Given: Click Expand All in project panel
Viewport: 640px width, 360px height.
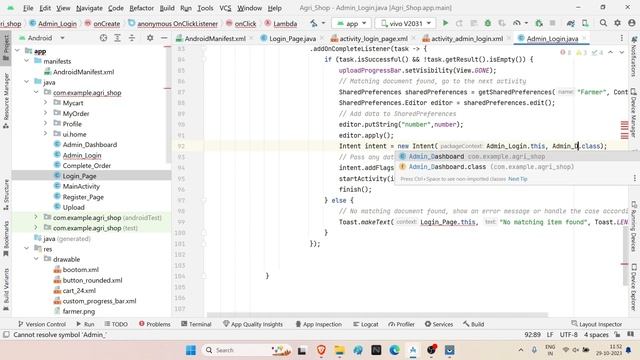Looking at the screenshot, I should [x=117, y=38].
